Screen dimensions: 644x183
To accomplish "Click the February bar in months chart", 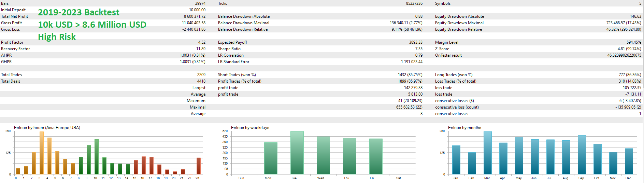I will coord(472,163).
